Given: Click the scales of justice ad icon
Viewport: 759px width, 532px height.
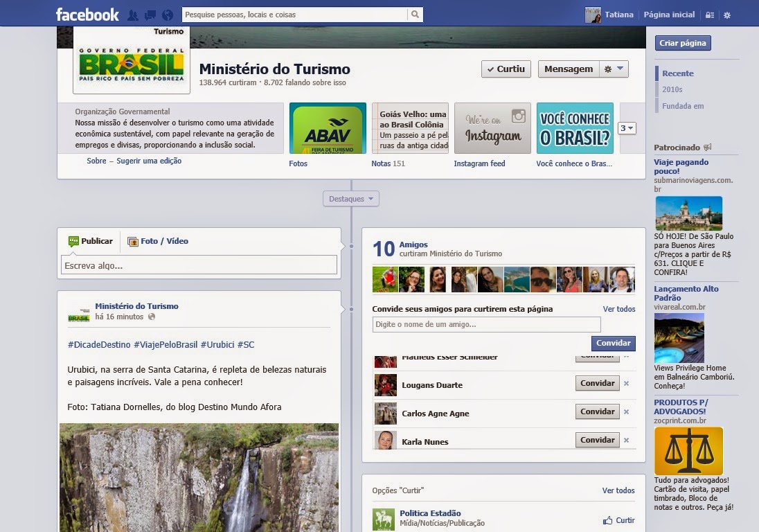Looking at the screenshot, I should [x=689, y=451].
